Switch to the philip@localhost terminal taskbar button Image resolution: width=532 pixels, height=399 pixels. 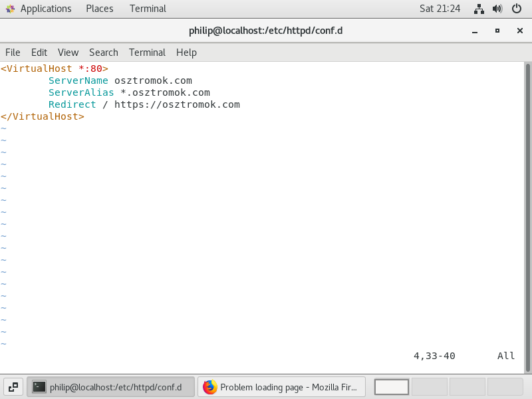click(110, 387)
